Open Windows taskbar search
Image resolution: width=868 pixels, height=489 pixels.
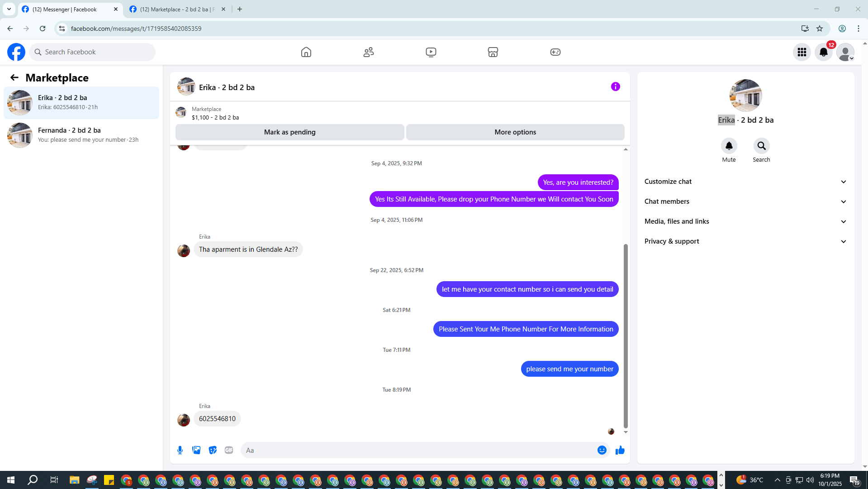point(33,480)
